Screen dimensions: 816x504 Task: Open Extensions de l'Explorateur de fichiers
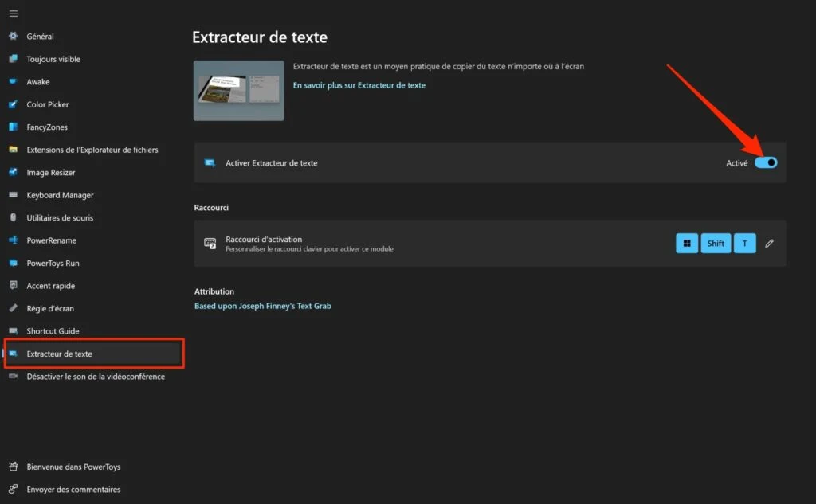(x=93, y=150)
